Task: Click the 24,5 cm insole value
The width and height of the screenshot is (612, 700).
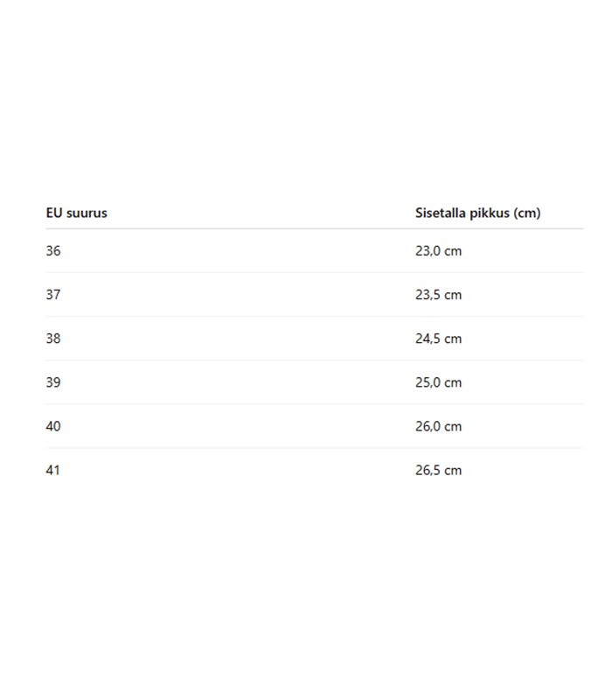Action: [439, 339]
